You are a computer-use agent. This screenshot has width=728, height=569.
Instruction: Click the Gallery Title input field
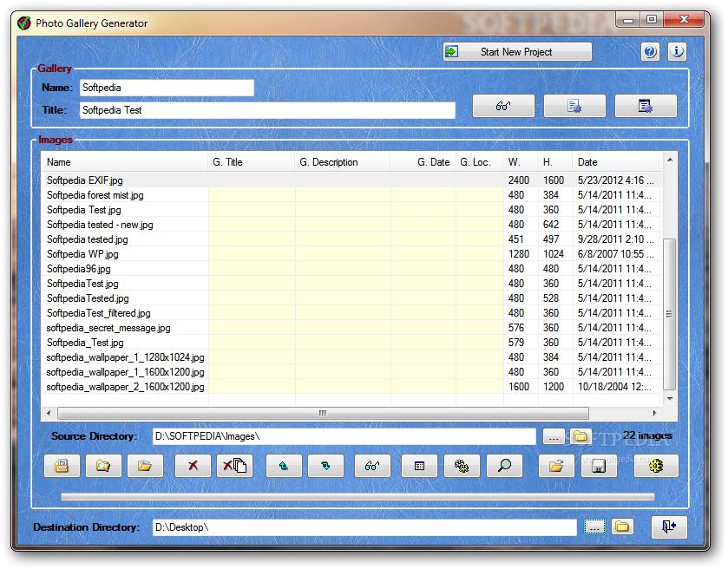267,110
